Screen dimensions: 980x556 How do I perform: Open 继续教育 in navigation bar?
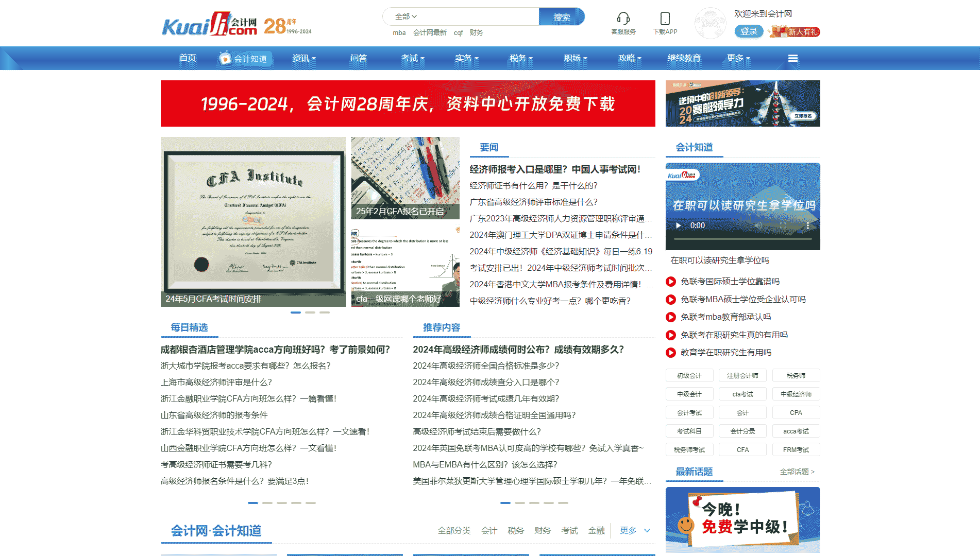click(x=684, y=58)
